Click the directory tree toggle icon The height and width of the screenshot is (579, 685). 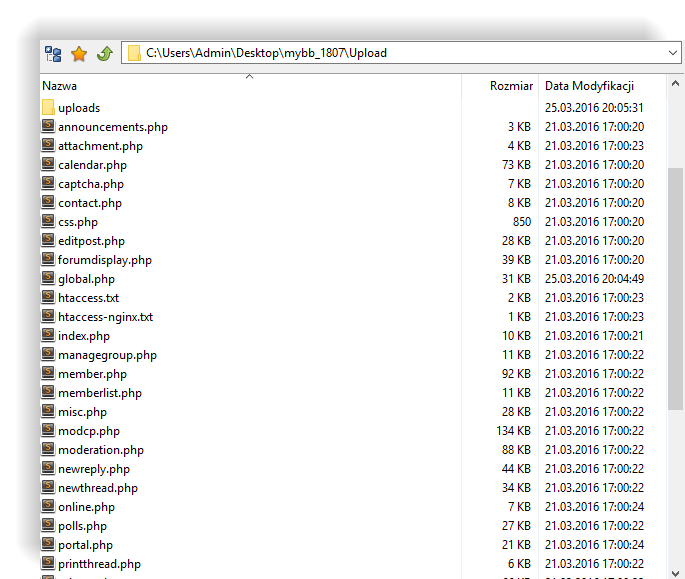[53, 53]
